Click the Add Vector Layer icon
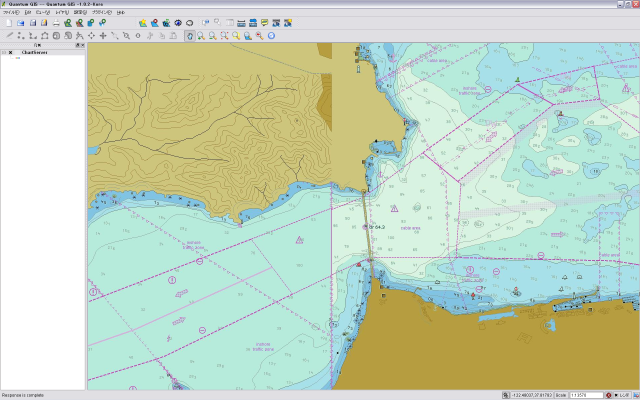 (67, 22)
